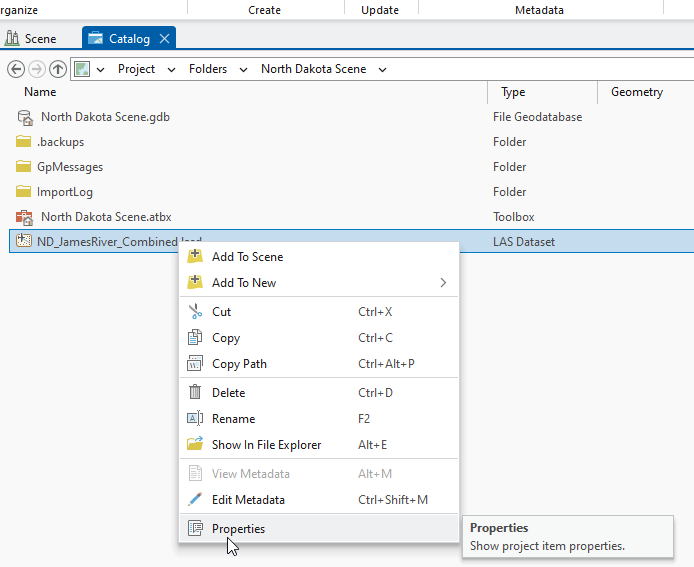Viewport: 694px width, 567px height.
Task: Select Show In File Explorer menu entry
Action: click(319, 444)
